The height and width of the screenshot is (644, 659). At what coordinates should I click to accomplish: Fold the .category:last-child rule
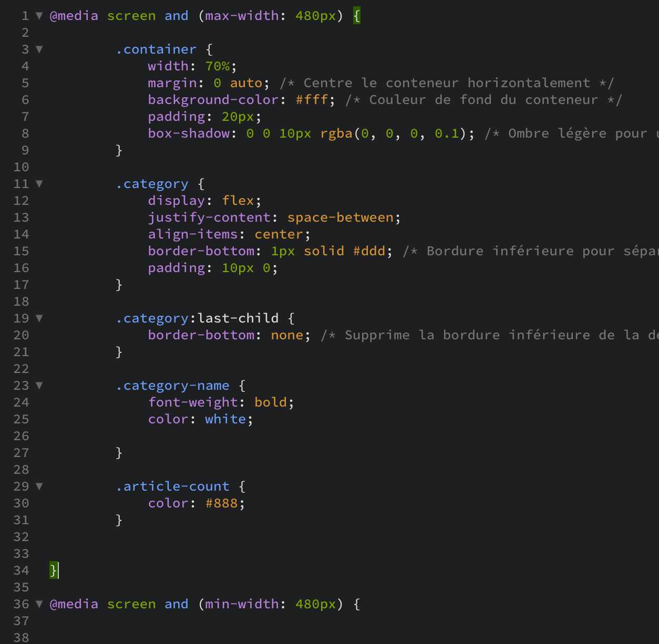click(x=39, y=318)
